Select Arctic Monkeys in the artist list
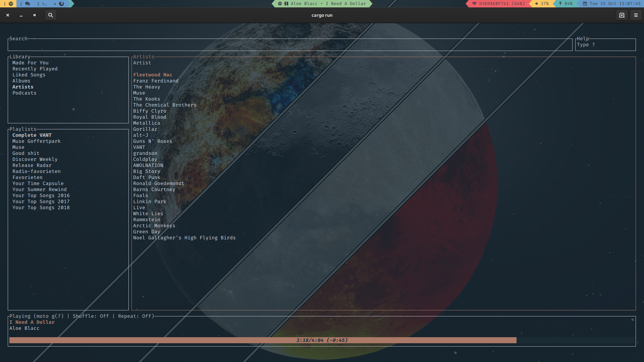 coord(154,226)
